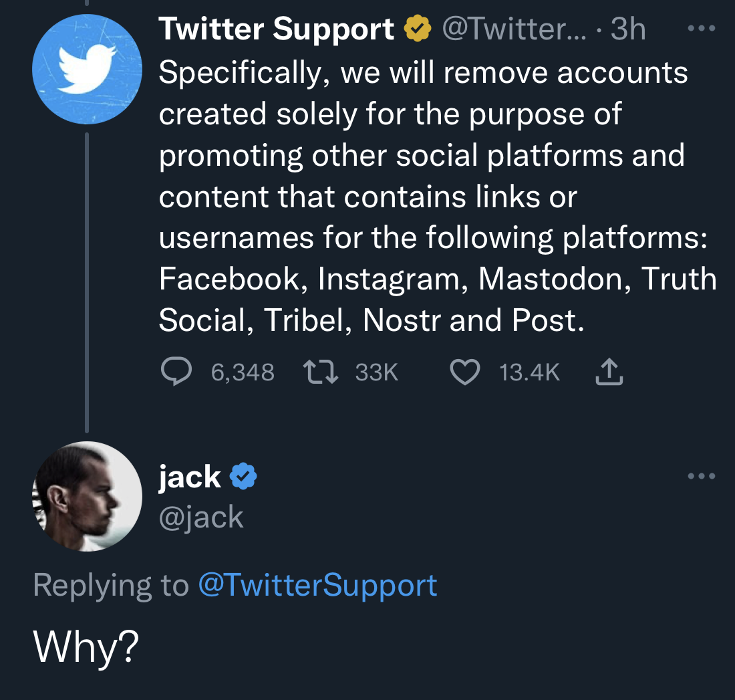Click the jack display name
This screenshot has width=735, height=700.
point(190,477)
